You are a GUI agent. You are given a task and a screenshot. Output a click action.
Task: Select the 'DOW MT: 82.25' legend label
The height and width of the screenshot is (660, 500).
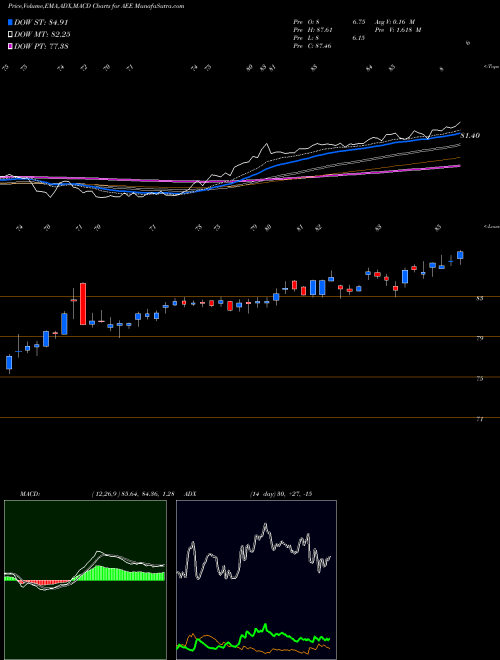click(42, 35)
